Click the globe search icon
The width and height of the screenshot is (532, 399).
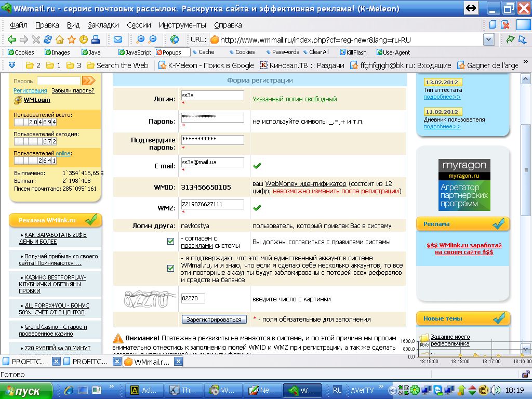click(175, 39)
